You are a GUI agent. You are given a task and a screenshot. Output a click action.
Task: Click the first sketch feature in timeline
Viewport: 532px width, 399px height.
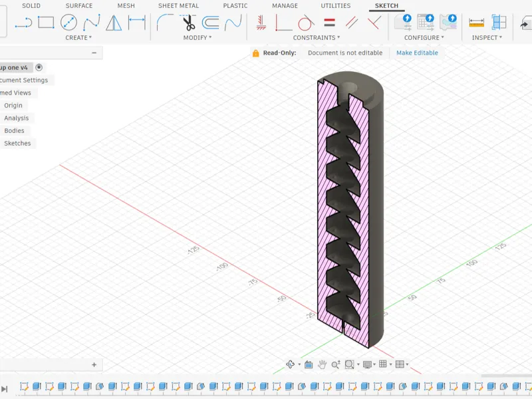24,386
